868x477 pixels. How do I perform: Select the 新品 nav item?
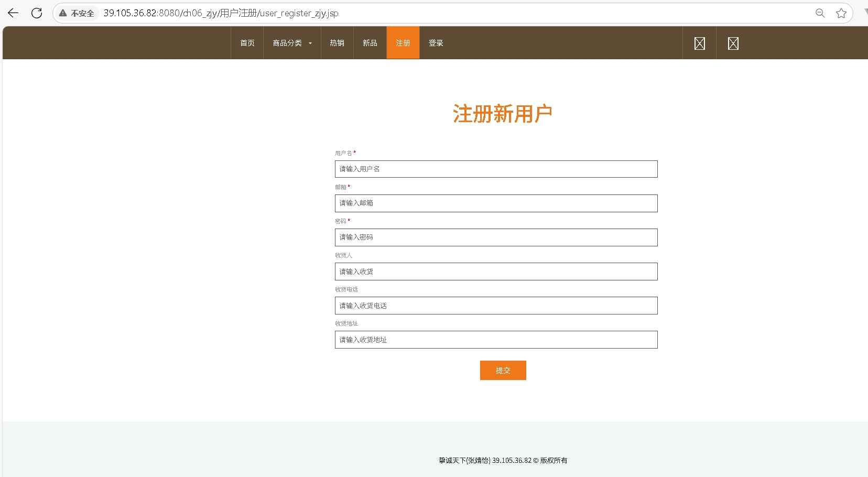[370, 43]
